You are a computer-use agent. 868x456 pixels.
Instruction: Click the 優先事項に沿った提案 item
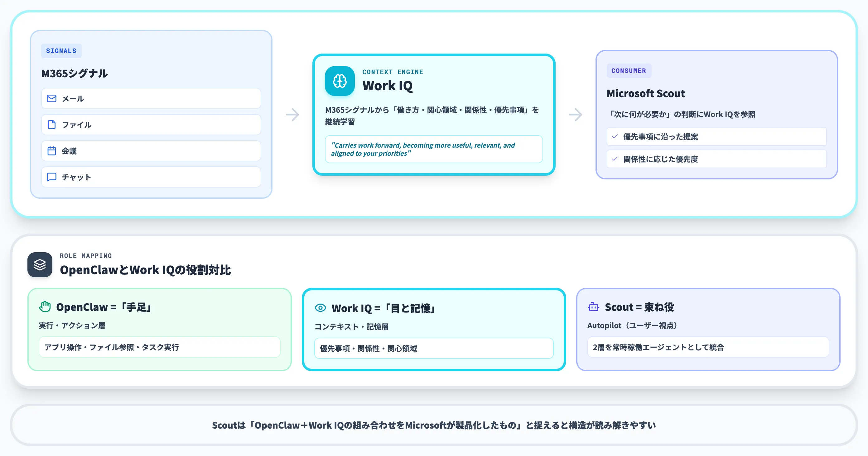tap(716, 136)
